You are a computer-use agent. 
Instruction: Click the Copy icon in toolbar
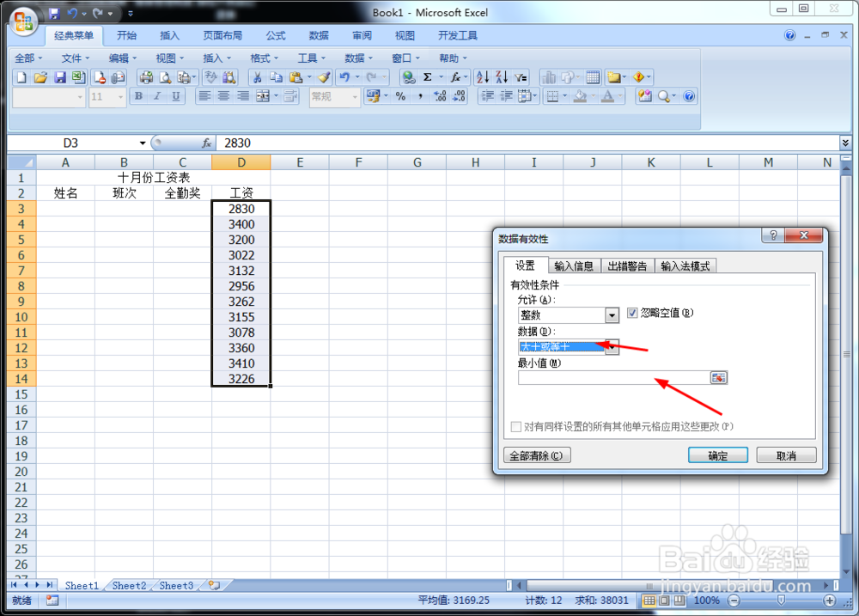[277, 77]
